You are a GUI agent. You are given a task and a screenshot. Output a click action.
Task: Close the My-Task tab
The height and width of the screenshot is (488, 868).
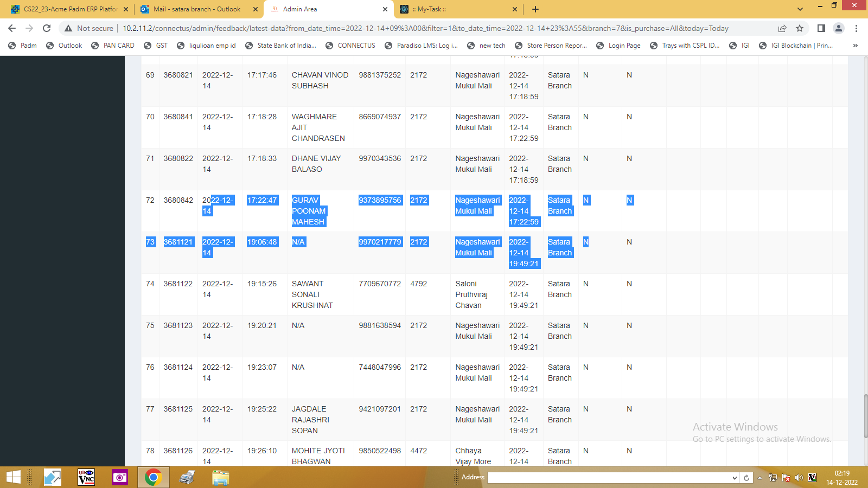pos(515,9)
